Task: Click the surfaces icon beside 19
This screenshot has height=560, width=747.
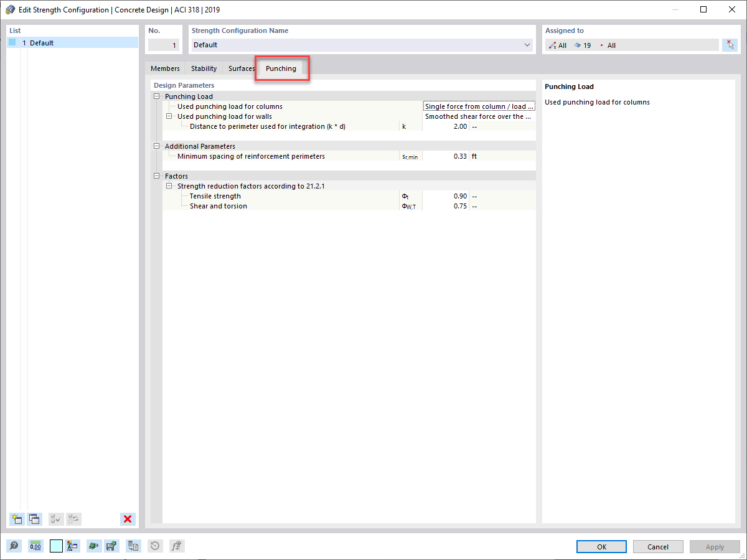Action: [577, 45]
